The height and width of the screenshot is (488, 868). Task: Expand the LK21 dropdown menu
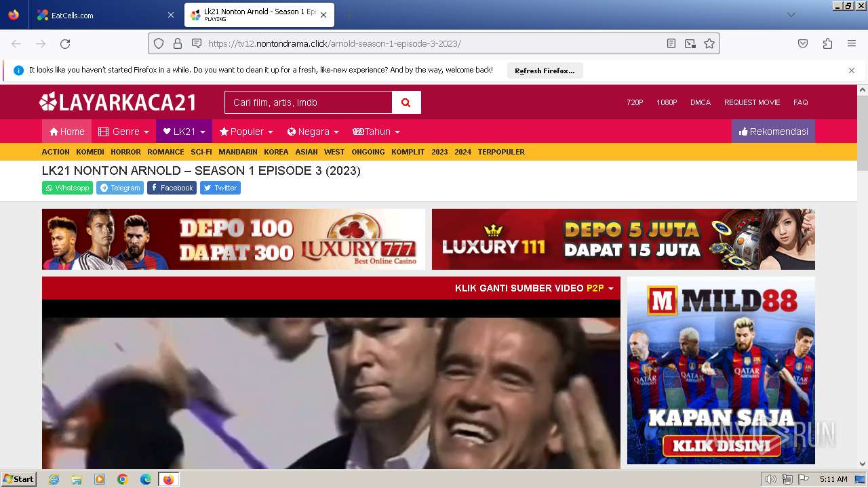[x=184, y=131]
